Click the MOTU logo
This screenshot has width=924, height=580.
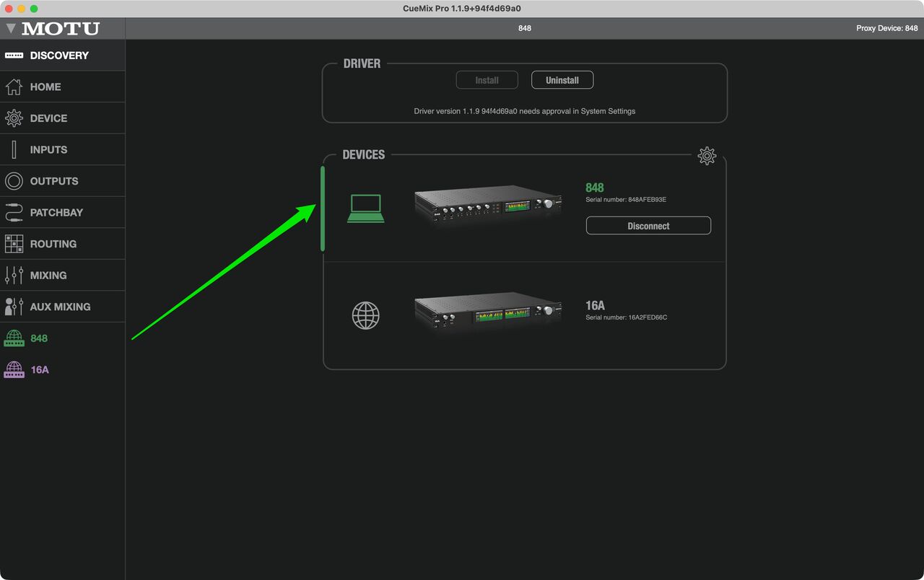click(x=61, y=29)
